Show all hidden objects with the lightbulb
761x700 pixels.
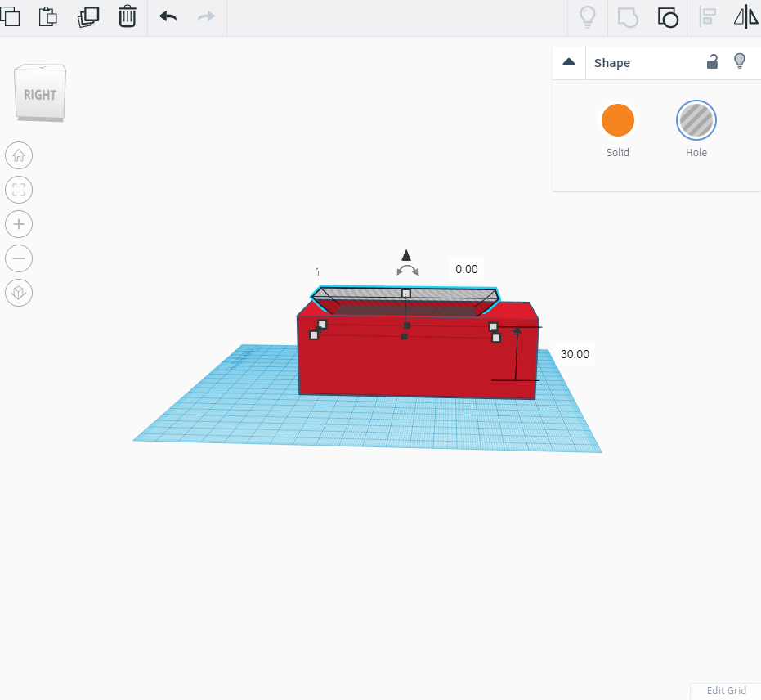587,17
